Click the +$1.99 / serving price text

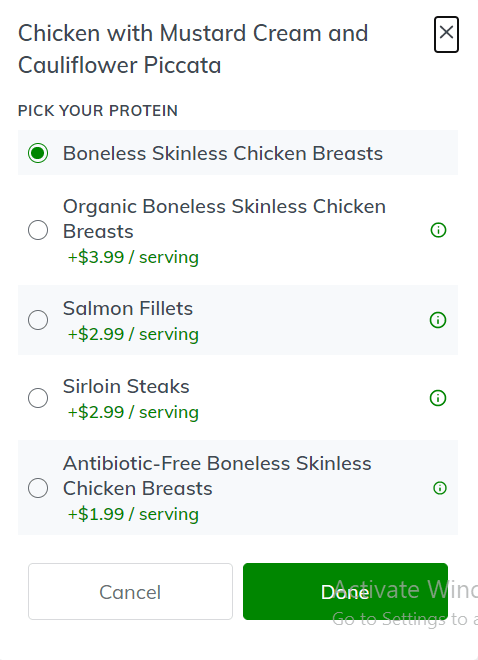click(x=133, y=514)
